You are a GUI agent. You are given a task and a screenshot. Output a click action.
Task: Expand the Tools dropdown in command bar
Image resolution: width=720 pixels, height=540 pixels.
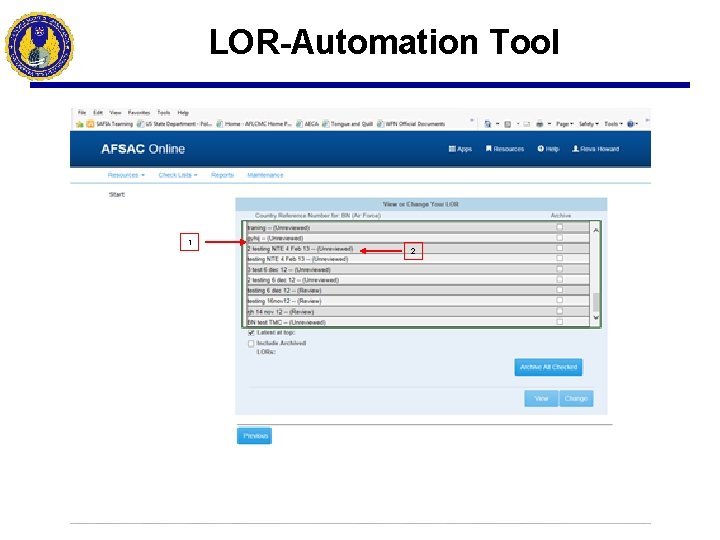(613, 124)
